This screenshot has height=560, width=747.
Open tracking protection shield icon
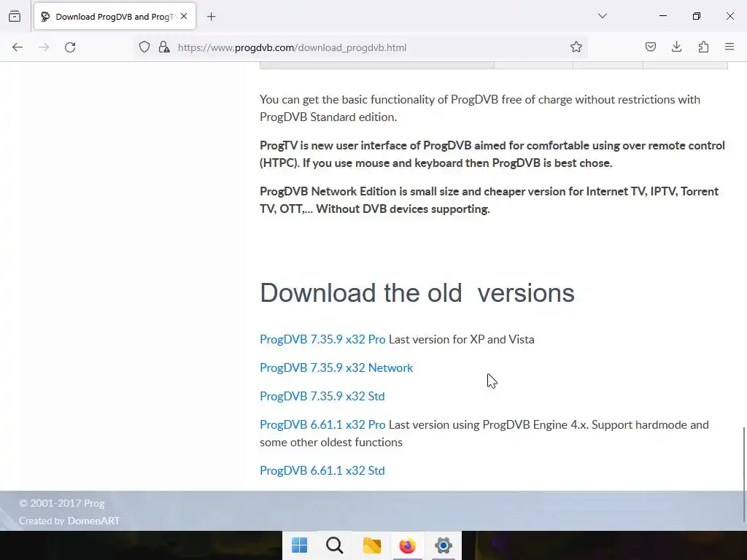(x=144, y=47)
